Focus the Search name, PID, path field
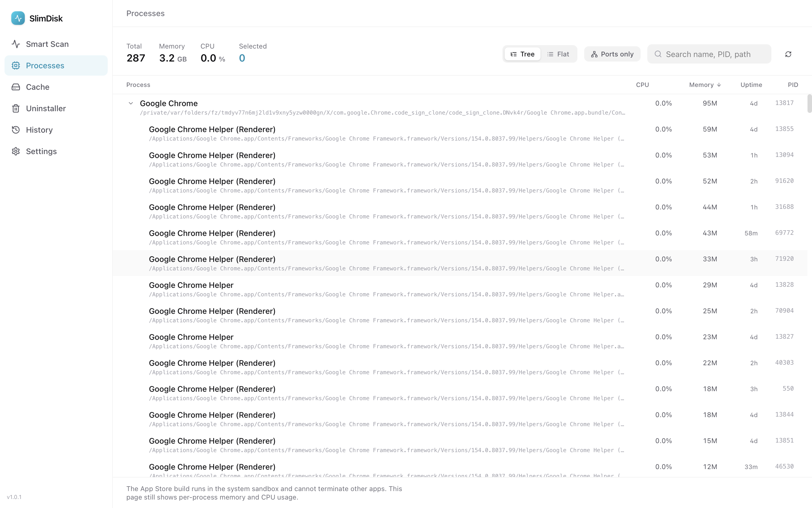This screenshot has width=812, height=508. point(709,54)
